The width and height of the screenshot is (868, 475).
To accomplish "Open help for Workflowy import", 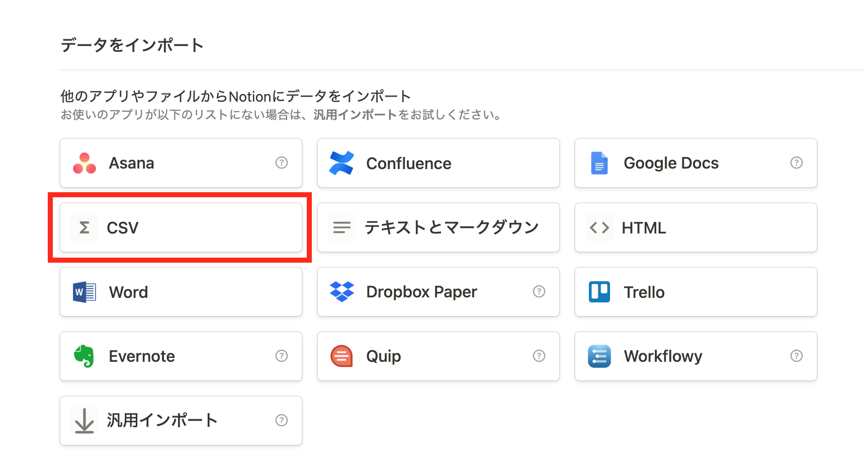I will 797,356.
